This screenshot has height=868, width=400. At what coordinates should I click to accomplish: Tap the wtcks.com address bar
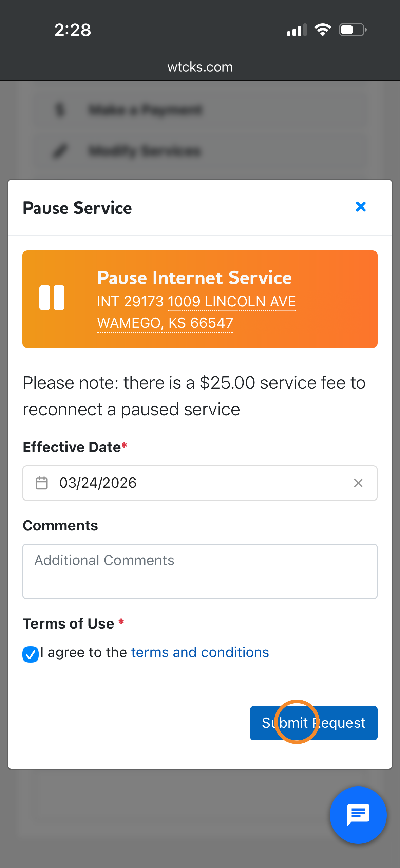[200, 67]
